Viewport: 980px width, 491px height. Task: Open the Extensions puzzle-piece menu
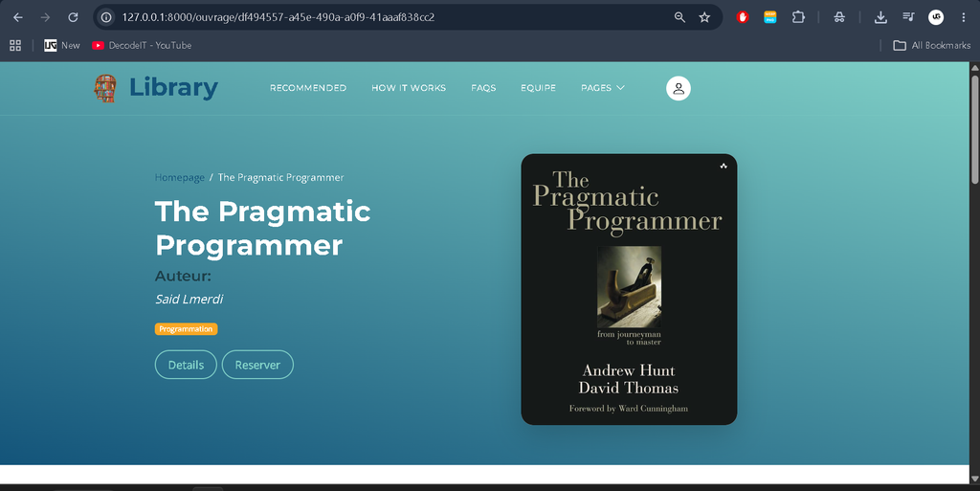[798, 17]
